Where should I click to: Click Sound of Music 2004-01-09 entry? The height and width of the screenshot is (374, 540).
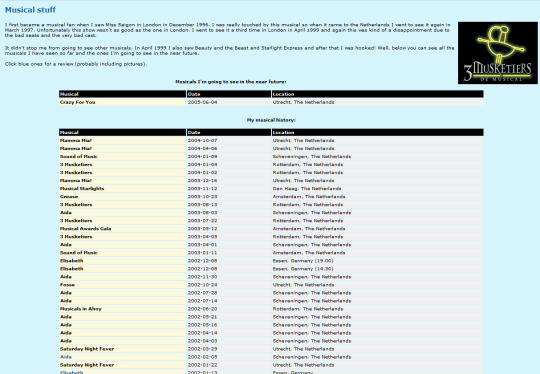click(x=79, y=156)
